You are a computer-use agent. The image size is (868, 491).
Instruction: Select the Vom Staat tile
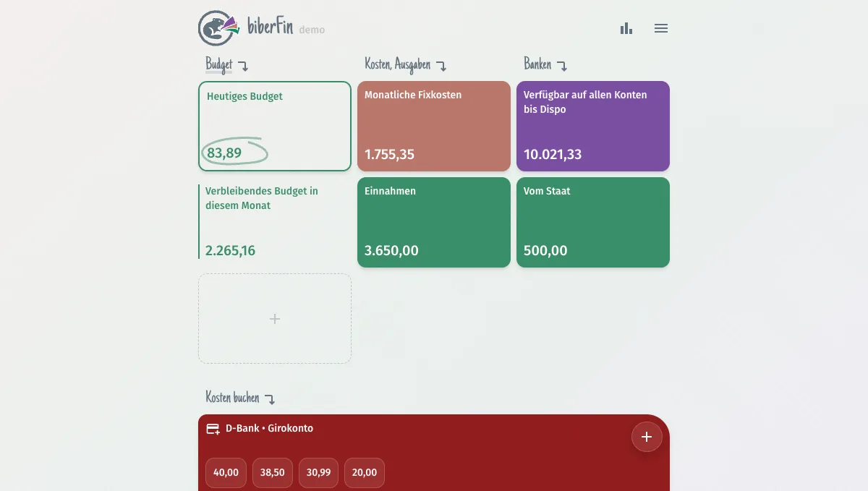(593, 222)
